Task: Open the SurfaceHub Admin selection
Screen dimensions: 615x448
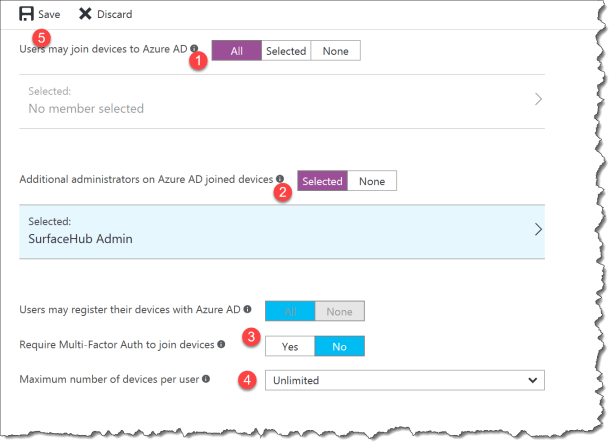Action: click(282, 231)
